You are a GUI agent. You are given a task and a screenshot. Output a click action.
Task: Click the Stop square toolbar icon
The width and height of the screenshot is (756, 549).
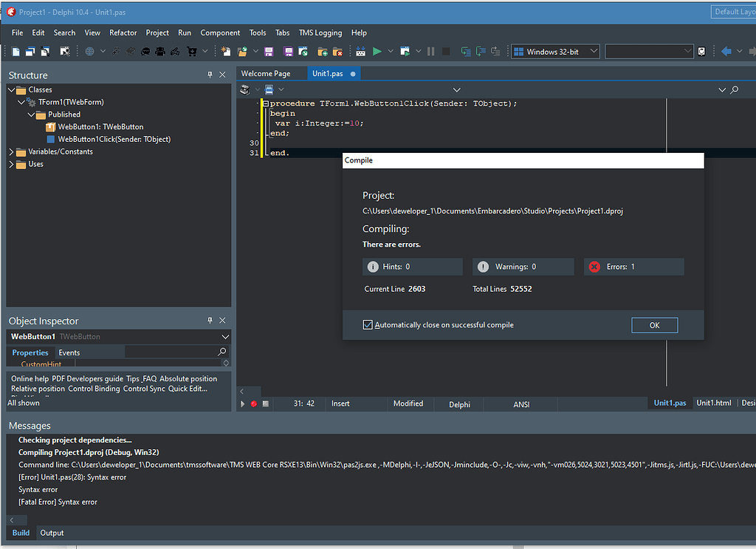click(x=446, y=51)
